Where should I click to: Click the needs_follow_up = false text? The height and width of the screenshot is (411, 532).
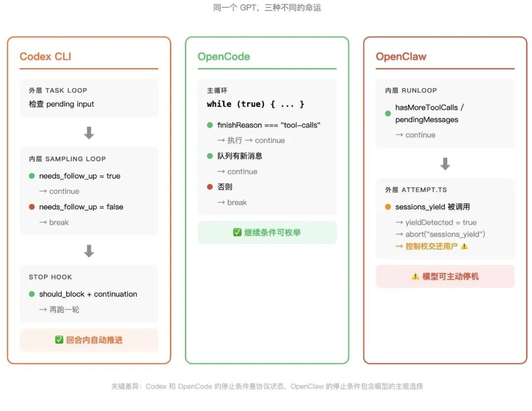click(81, 206)
